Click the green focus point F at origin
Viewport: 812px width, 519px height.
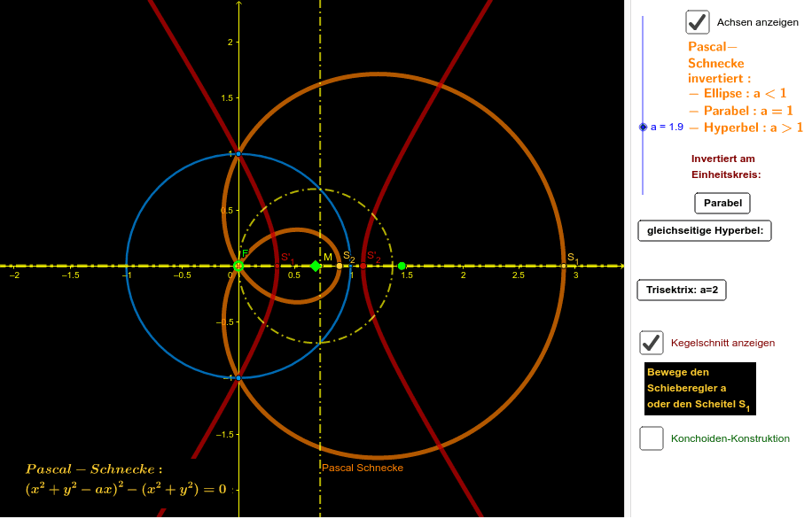click(x=238, y=266)
